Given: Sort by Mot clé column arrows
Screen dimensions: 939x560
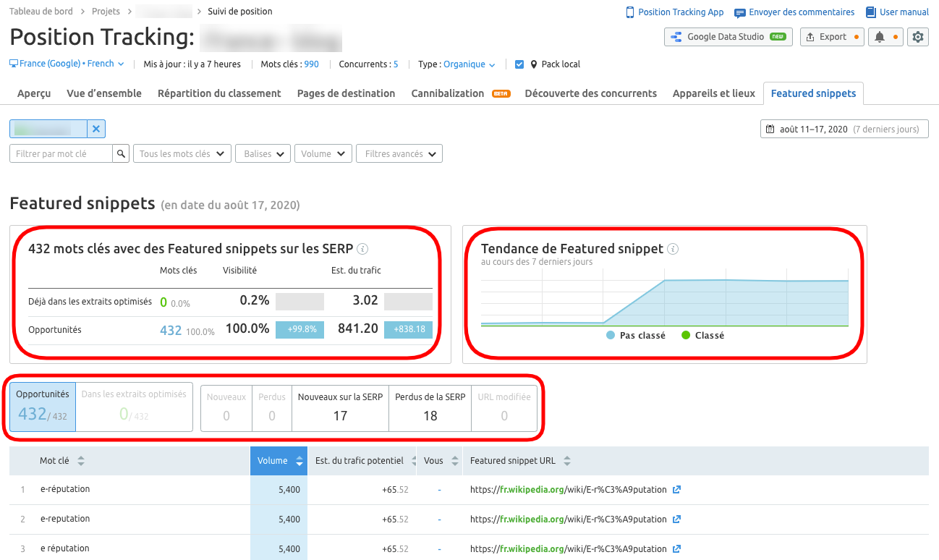Looking at the screenshot, I should tap(81, 461).
